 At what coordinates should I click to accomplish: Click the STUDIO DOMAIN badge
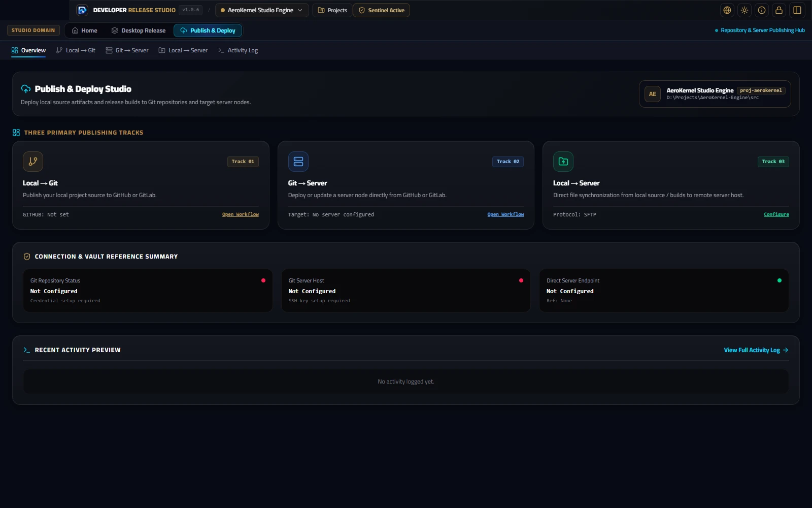[x=33, y=30]
